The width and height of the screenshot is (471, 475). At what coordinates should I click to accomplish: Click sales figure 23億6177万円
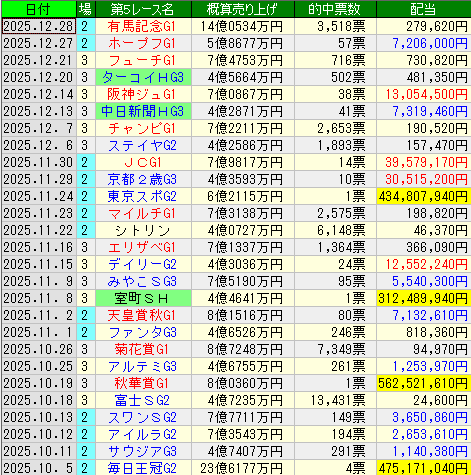click(242, 468)
